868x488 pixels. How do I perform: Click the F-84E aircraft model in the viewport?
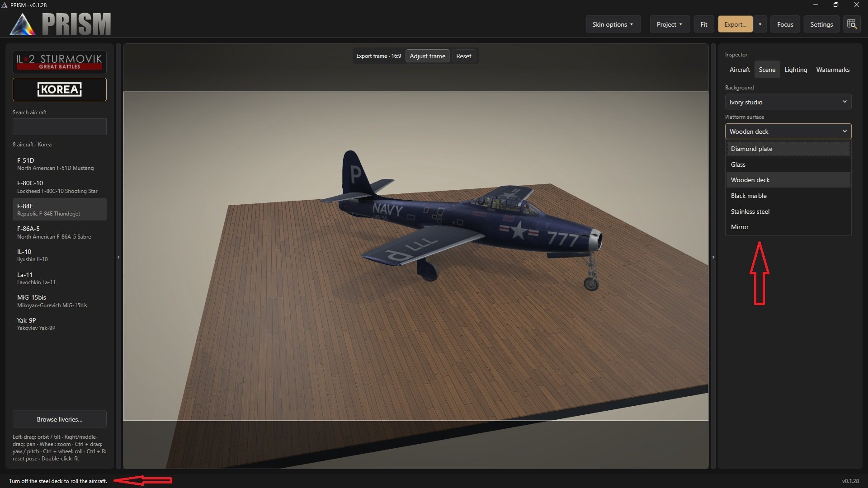(x=461, y=221)
